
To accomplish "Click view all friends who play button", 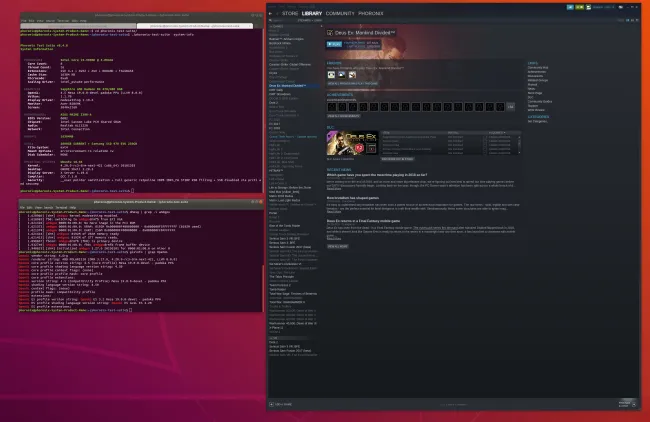I will 353,84.
